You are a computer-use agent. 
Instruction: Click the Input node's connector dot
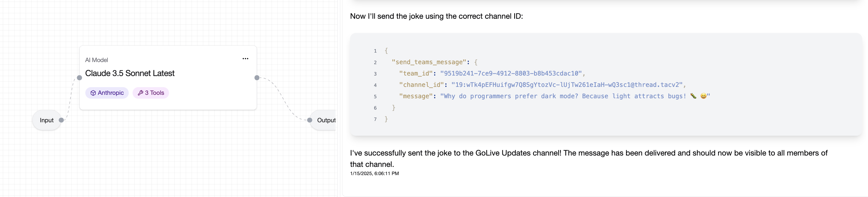[x=61, y=120]
